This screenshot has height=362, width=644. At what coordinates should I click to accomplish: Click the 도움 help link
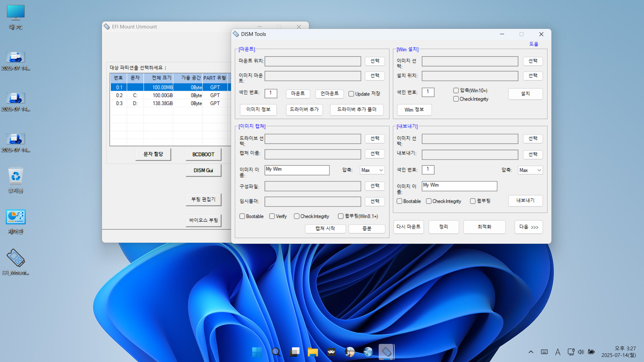pyautogui.click(x=533, y=44)
